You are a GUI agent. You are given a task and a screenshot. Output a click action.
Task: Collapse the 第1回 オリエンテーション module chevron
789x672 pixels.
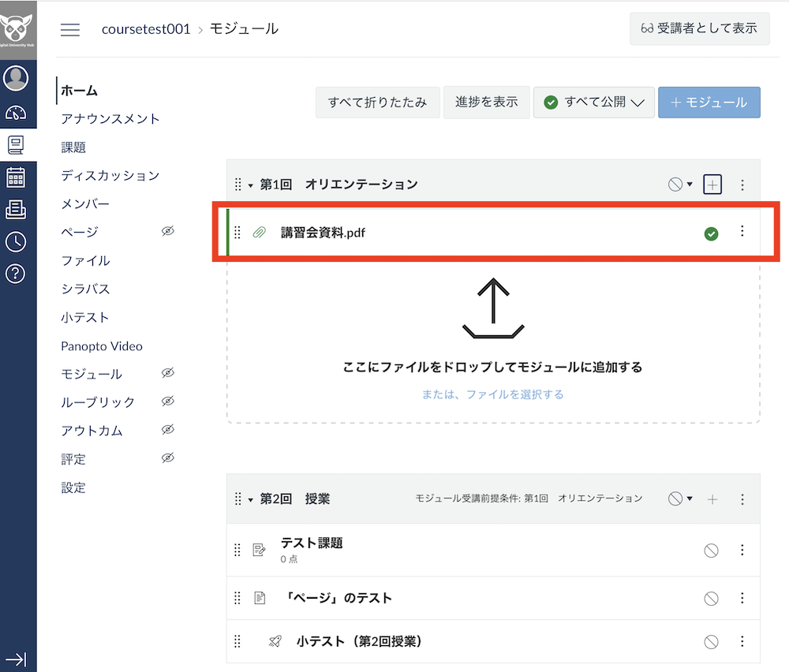(249, 184)
